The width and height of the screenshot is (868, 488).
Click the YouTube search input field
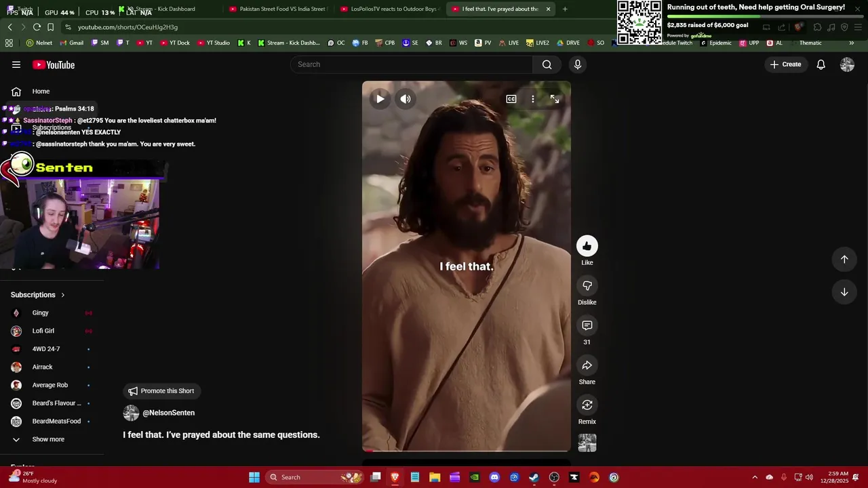tap(412, 64)
